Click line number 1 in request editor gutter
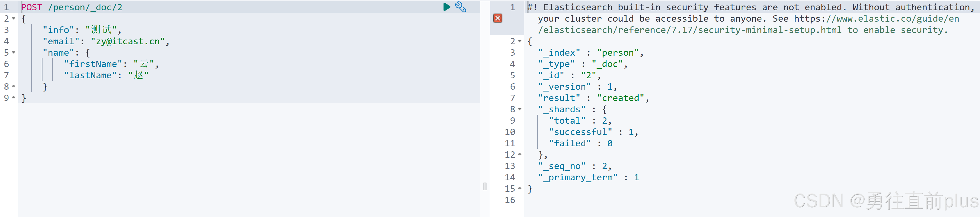 (6, 7)
